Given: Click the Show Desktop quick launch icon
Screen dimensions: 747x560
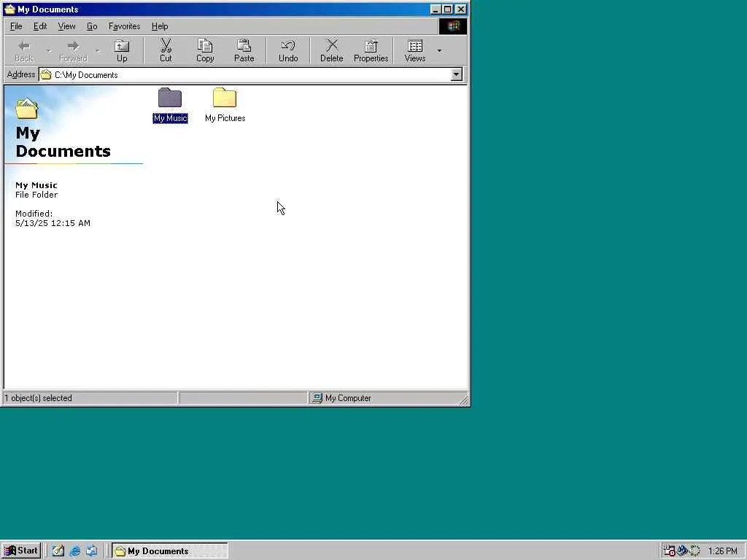Looking at the screenshot, I should tap(58, 551).
